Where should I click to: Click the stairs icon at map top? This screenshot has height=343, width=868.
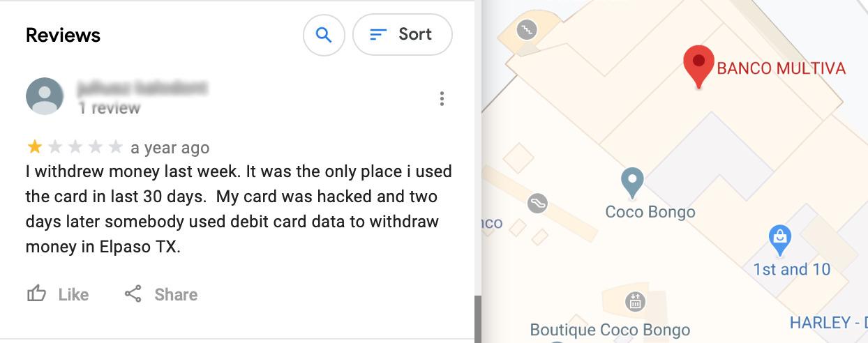pyautogui.click(x=527, y=29)
